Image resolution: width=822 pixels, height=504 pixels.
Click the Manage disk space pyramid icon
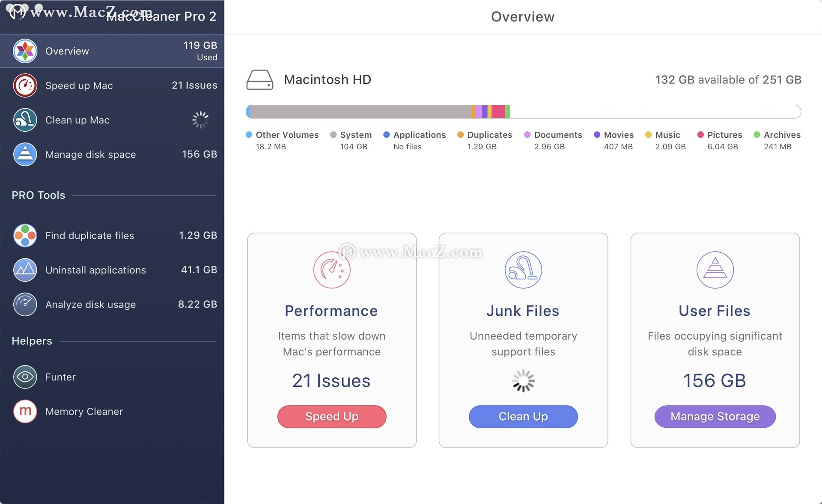(25, 154)
